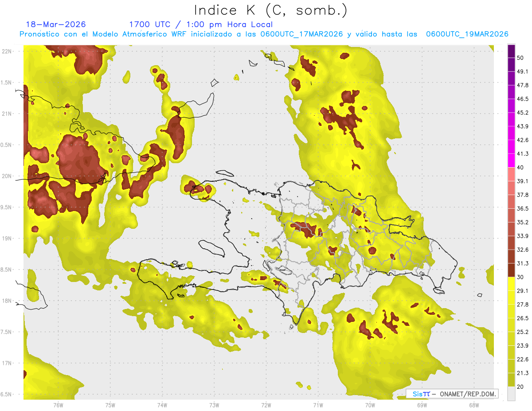Click the '30' colorbar value
The height and width of the screenshot is (411, 532).
click(x=520, y=277)
